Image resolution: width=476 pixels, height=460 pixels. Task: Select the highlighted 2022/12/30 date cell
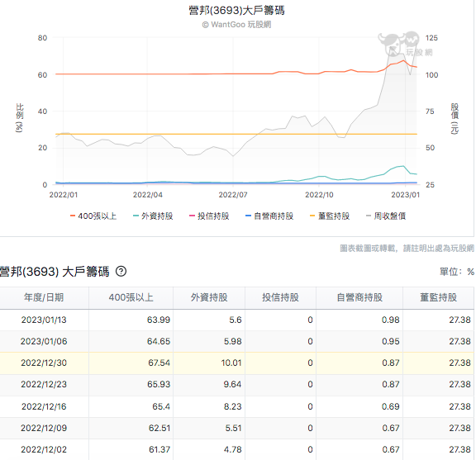coord(44,363)
